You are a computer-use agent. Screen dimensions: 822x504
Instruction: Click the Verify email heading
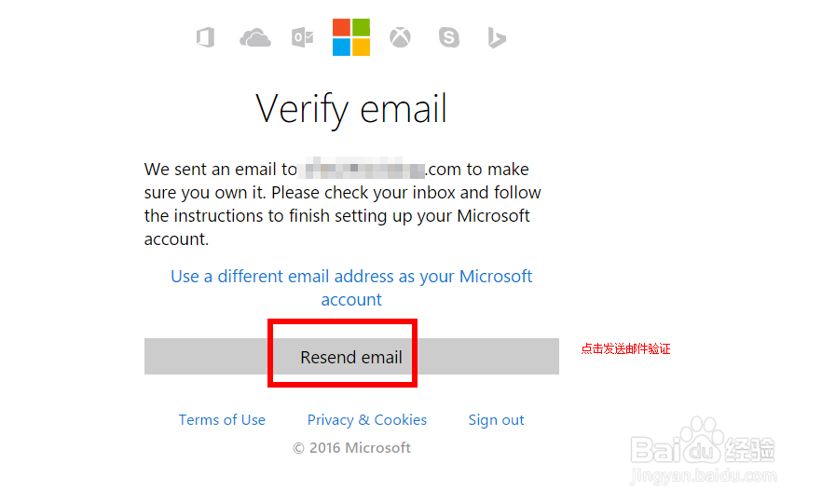point(351,109)
